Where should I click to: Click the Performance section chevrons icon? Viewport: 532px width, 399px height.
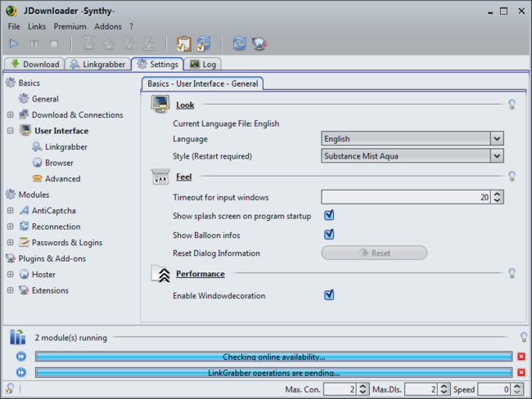pyautogui.click(x=160, y=274)
